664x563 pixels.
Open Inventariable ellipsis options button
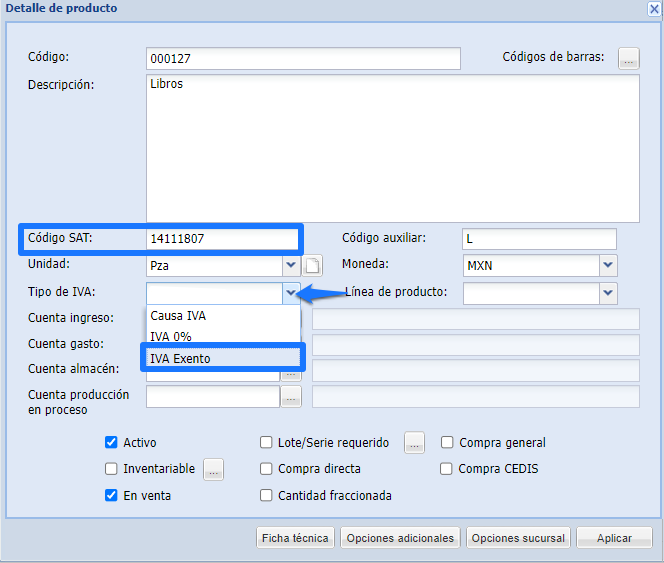213,469
